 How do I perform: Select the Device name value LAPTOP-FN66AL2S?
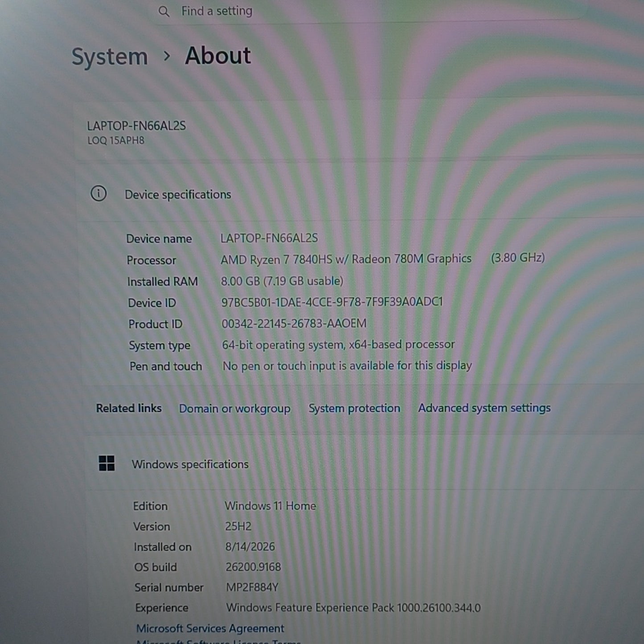pos(269,238)
